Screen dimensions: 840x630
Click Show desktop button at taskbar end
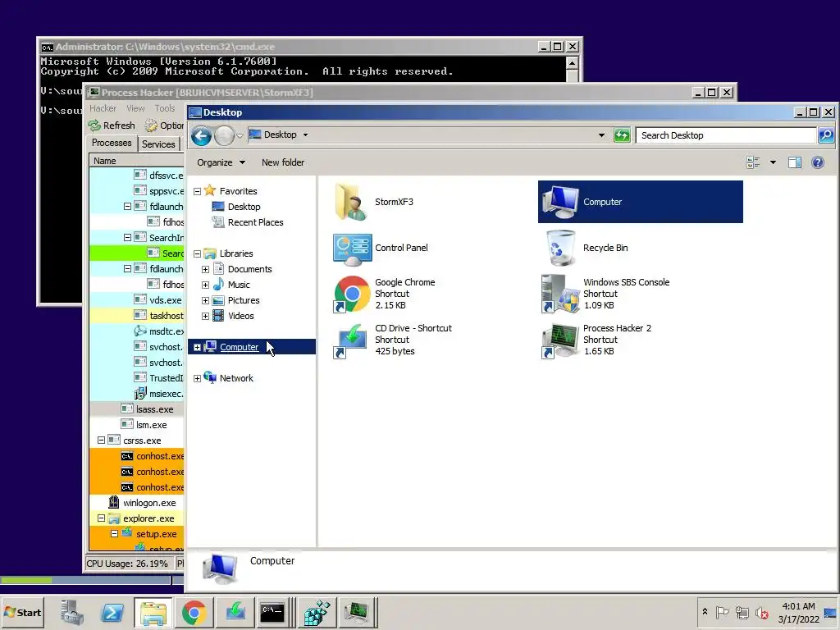[x=831, y=612]
